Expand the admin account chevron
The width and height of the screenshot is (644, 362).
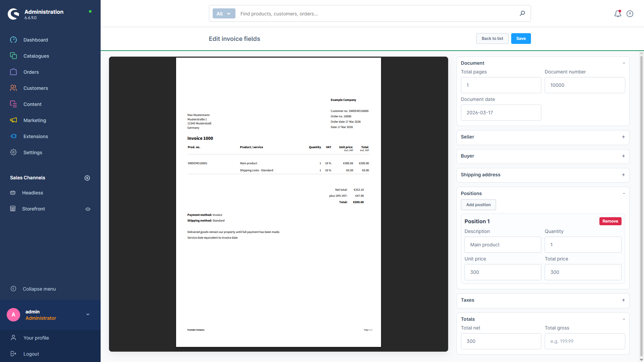click(88, 315)
